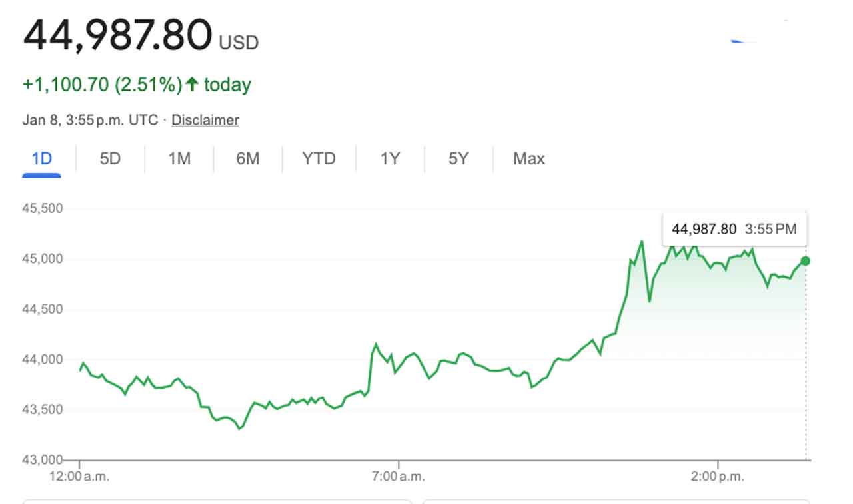Click the large 44,987.80 price heading

coord(117,36)
